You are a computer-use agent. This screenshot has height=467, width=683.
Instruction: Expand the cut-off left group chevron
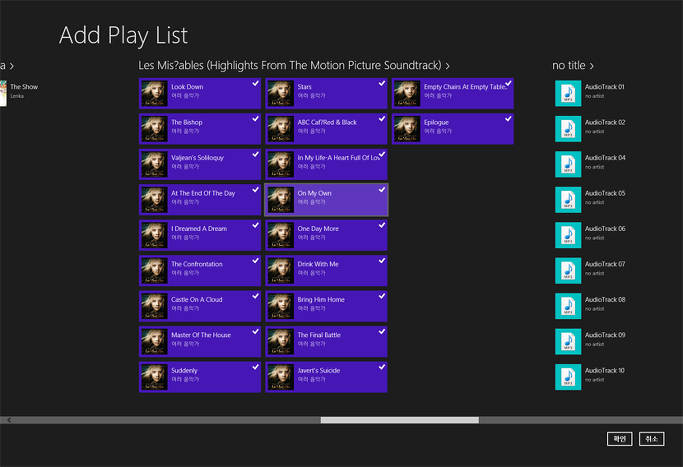(x=12, y=66)
